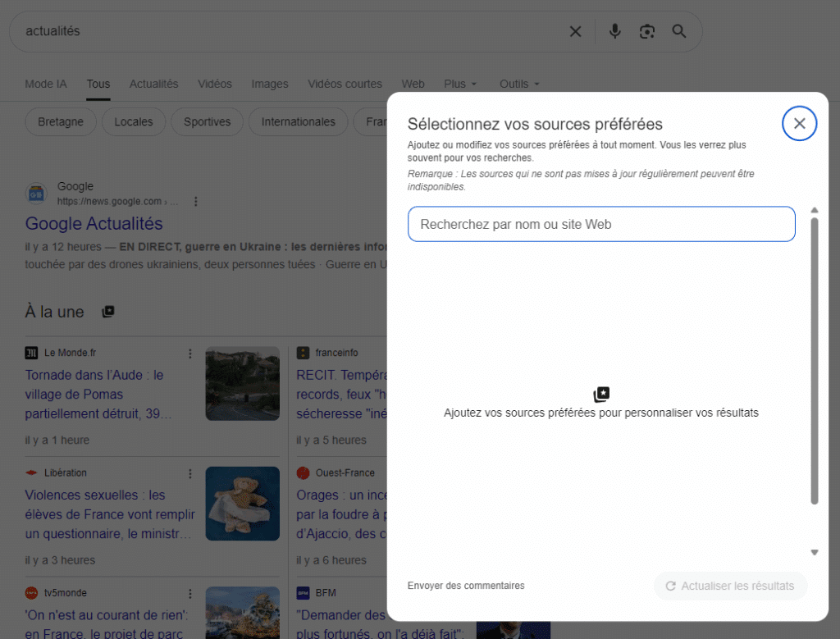This screenshot has height=639, width=840.
Task: Click the dialog vertical scrollbar thumb
Action: 815,361
